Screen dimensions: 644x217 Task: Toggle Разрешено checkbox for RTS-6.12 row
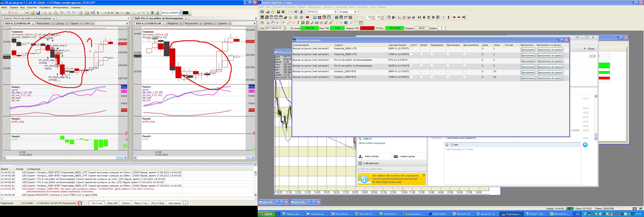click(x=432, y=60)
